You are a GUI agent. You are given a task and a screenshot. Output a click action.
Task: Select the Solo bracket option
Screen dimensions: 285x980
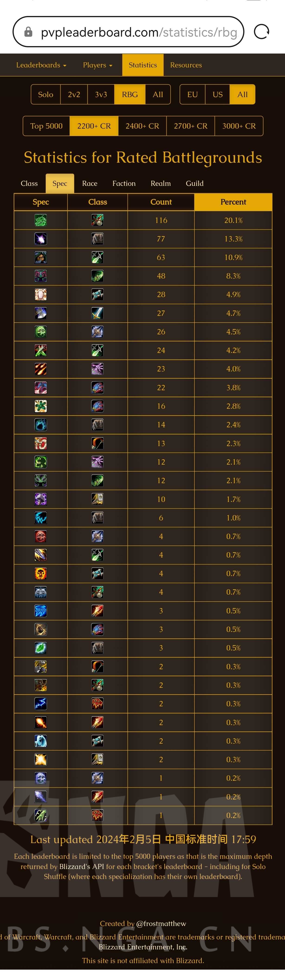click(x=46, y=94)
